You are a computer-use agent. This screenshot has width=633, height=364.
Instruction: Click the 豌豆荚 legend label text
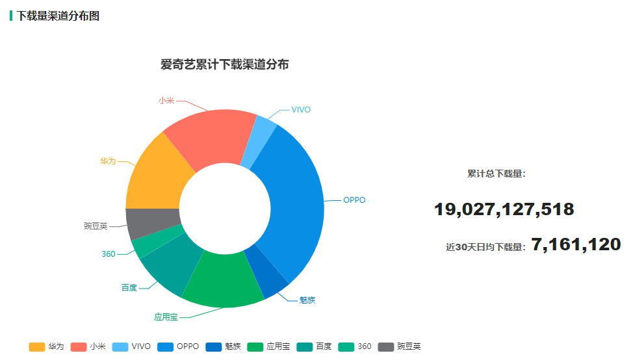tap(409, 346)
